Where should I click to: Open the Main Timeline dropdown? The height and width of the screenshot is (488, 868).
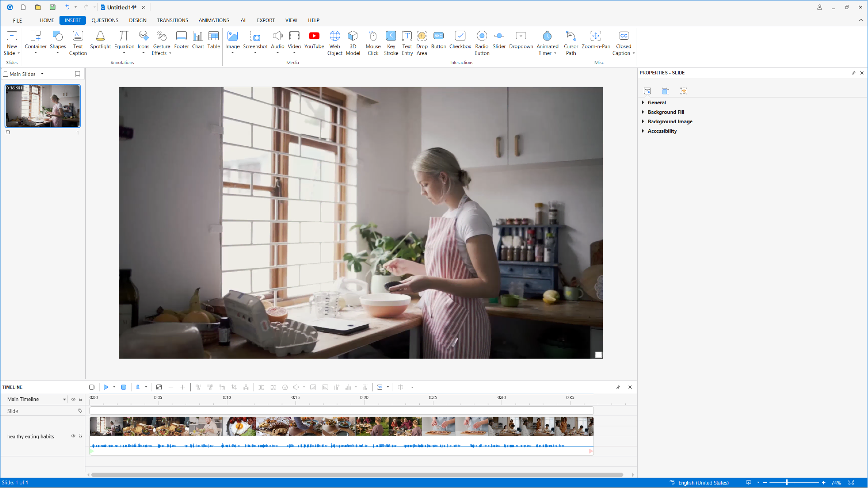(64, 400)
